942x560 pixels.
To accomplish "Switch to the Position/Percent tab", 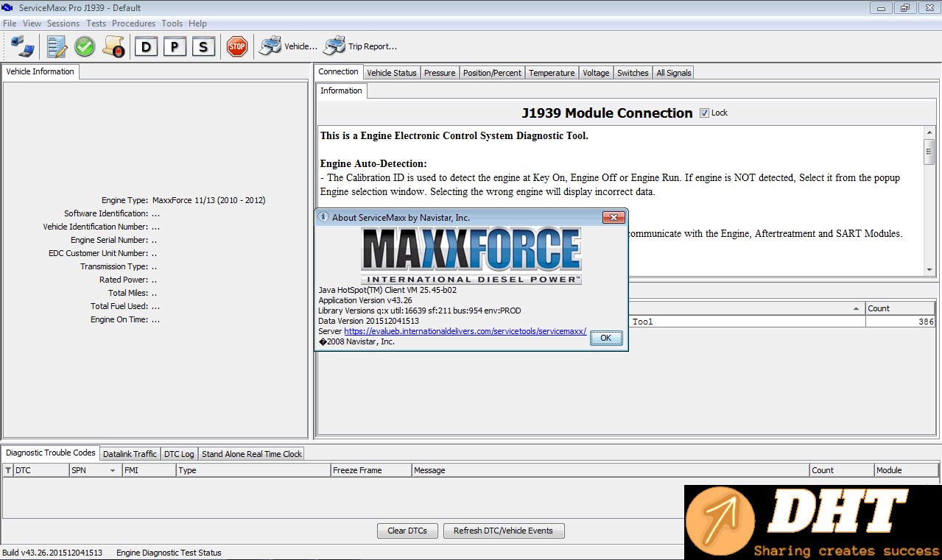I will [492, 73].
